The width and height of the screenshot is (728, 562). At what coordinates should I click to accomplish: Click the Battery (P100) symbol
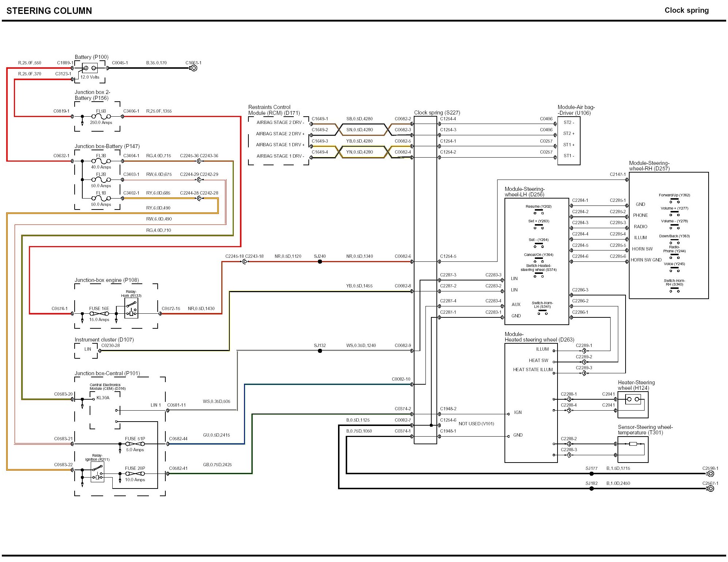[90, 68]
